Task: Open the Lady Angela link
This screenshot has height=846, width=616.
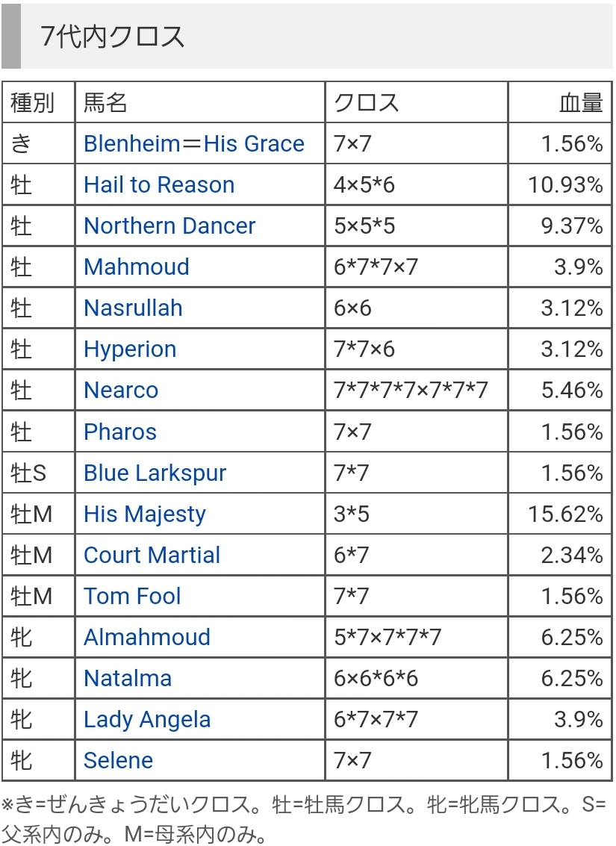Action: tap(146, 720)
